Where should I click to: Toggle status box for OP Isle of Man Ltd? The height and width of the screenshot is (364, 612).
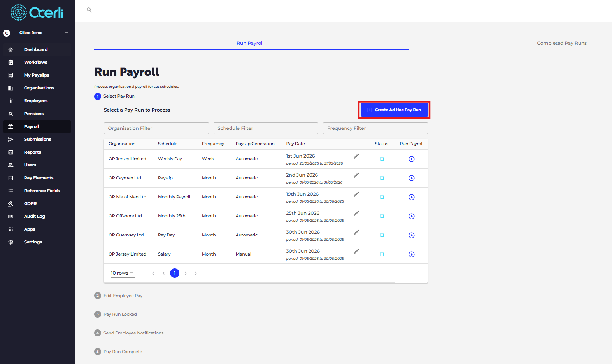tap(382, 197)
